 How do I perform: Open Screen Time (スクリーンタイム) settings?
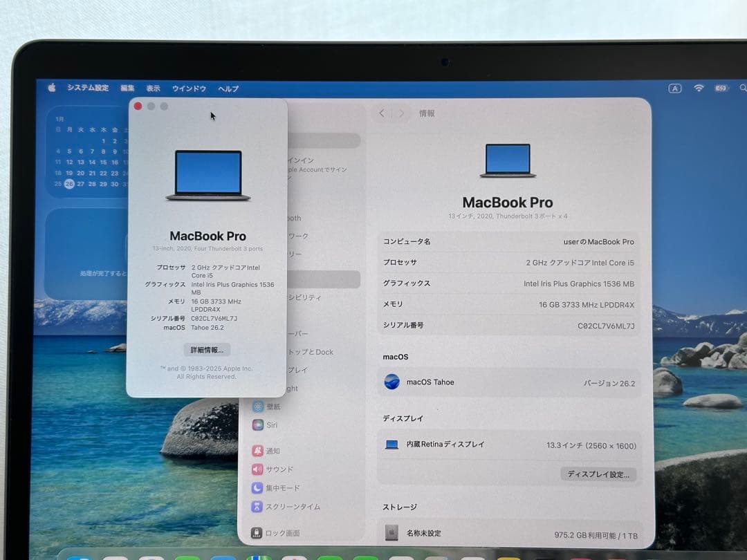294,507
